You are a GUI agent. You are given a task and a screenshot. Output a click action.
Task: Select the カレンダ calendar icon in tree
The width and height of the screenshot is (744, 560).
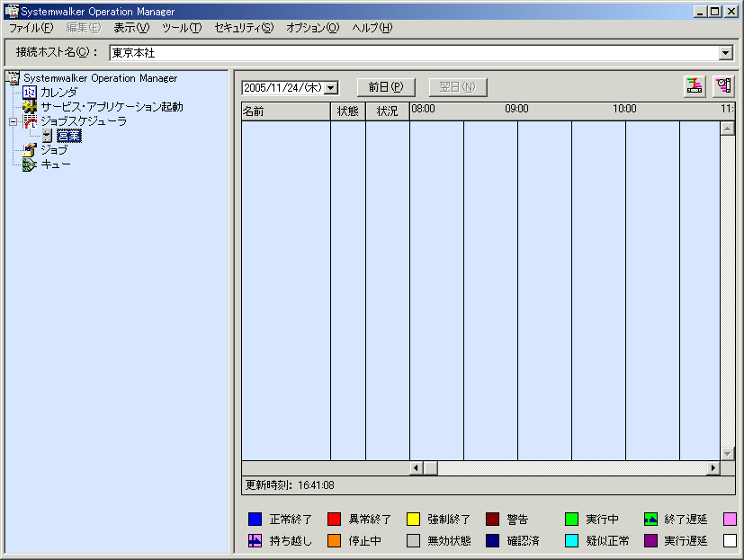coord(30,93)
